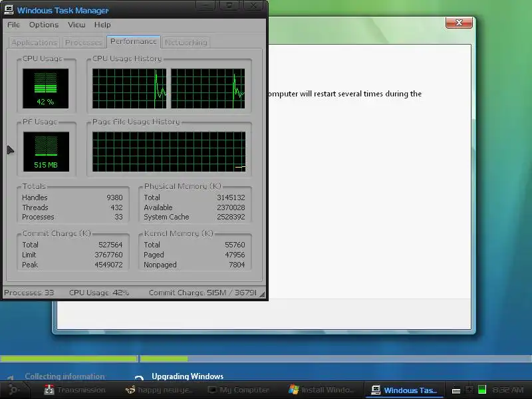
Task: Click the Threads value 432
Action: [116, 207]
